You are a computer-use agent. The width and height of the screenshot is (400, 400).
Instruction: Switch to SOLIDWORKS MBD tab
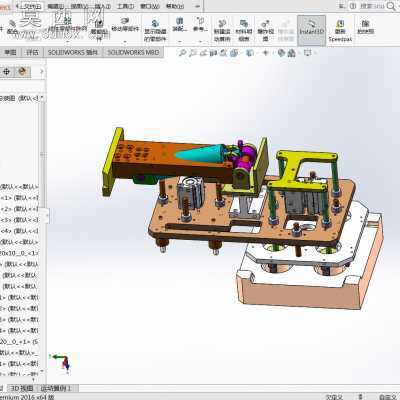pyautogui.click(x=133, y=52)
